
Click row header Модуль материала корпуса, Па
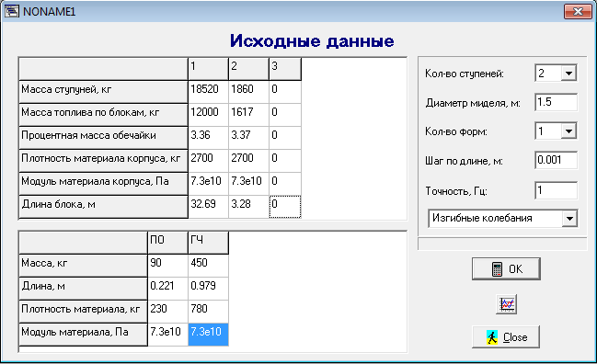pyautogui.click(x=103, y=183)
